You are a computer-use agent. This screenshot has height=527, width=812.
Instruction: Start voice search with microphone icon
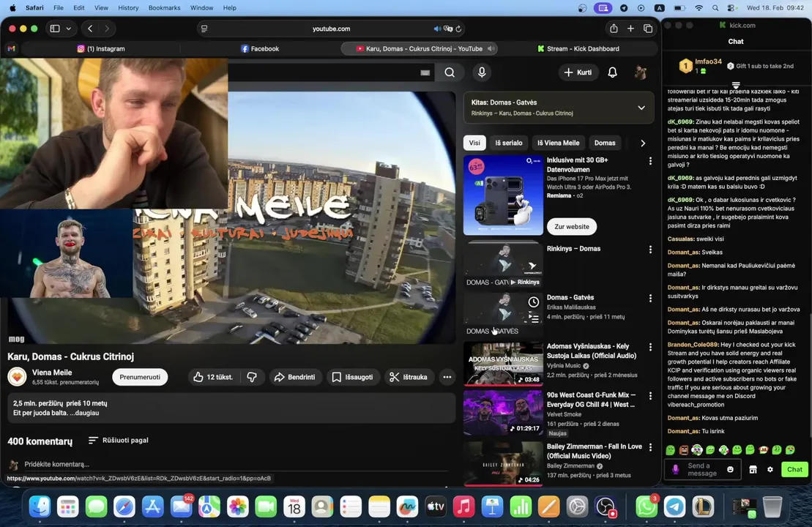(482, 72)
